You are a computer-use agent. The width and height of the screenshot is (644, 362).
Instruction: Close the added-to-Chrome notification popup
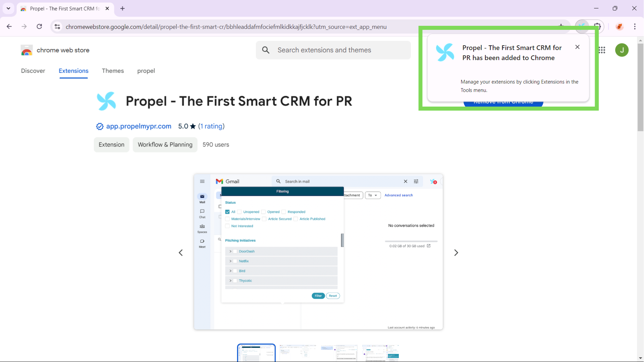[577, 47]
